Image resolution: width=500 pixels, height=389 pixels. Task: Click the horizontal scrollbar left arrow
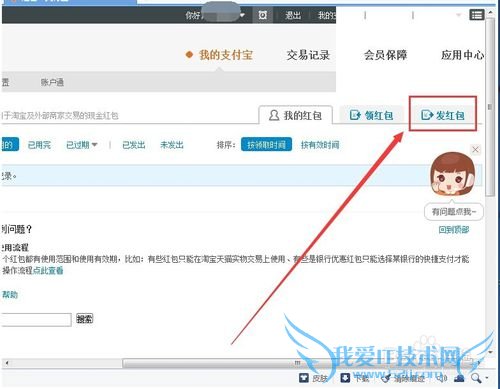(7, 363)
